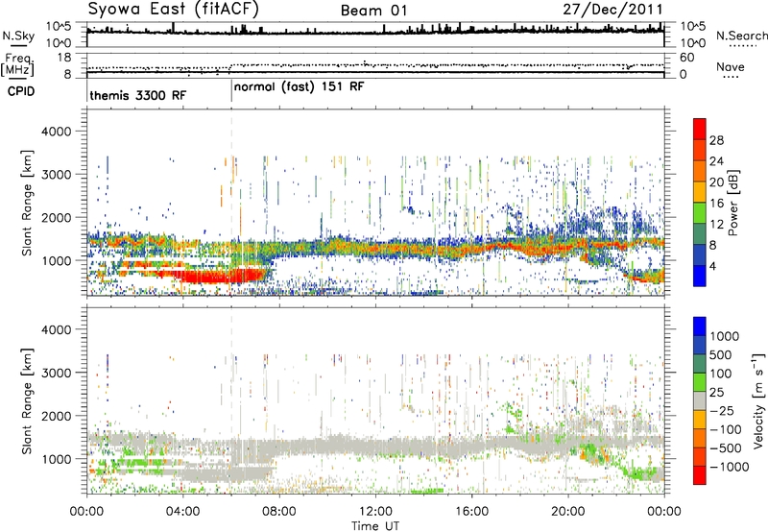This screenshot has height=532, width=768.
Task: Click the '100' value on the Velocity colorbar
Action: (721, 374)
